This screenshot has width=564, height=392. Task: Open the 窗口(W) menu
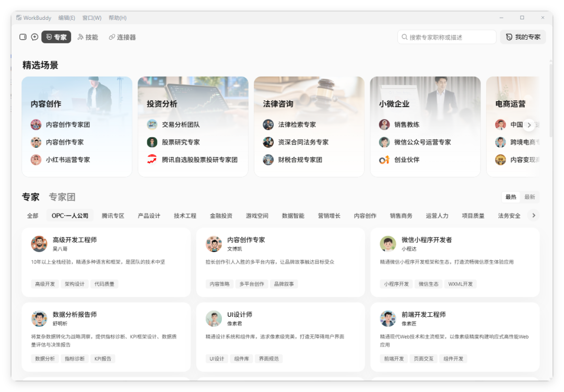coord(92,18)
